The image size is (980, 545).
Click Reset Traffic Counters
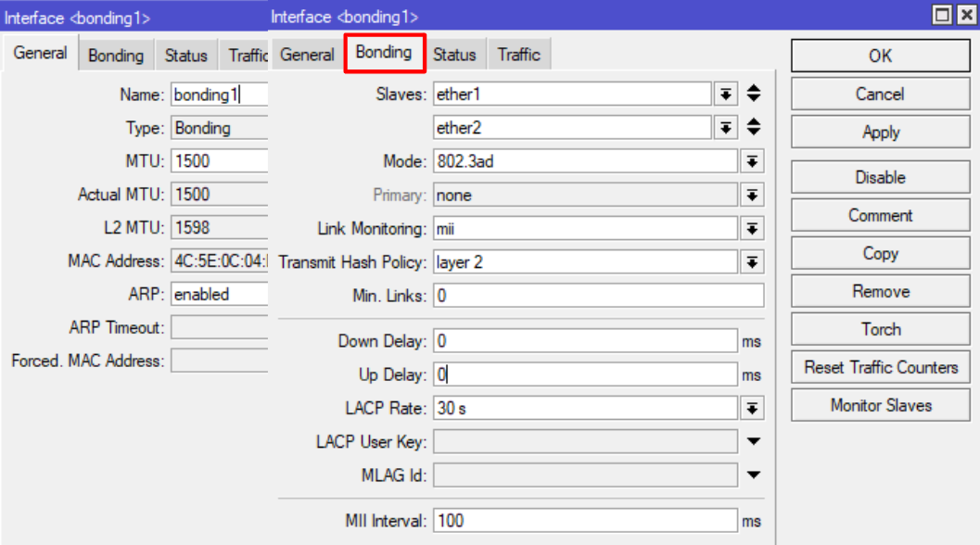pyautogui.click(x=879, y=367)
